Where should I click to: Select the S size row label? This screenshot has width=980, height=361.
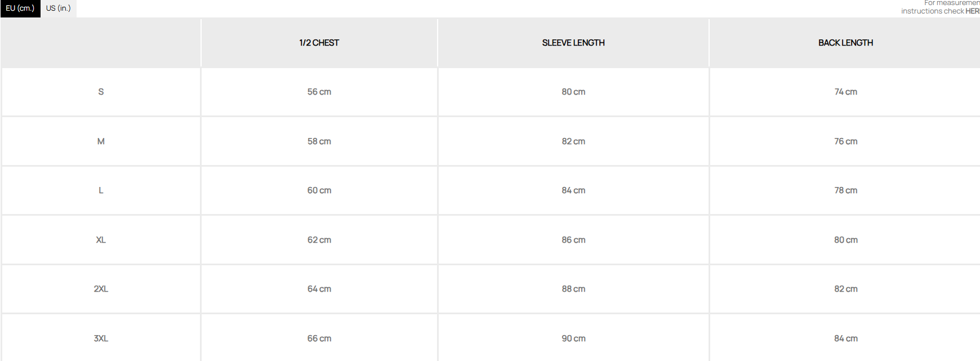pyautogui.click(x=101, y=92)
